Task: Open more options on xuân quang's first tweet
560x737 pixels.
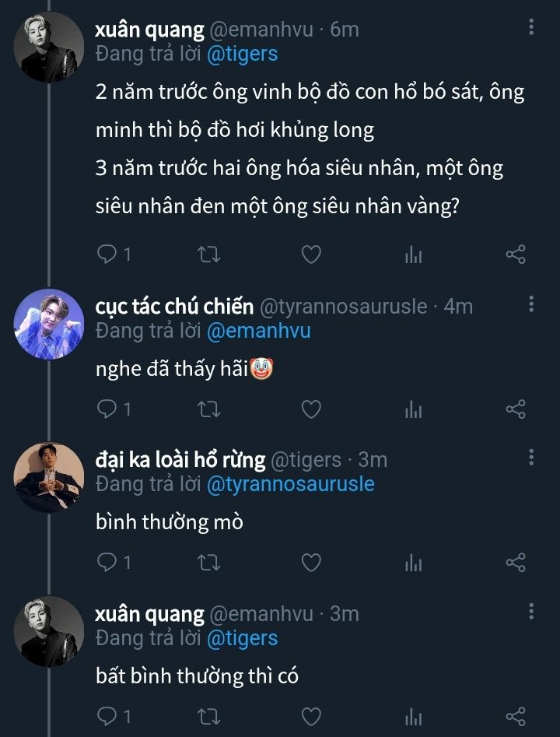Action: (x=531, y=29)
